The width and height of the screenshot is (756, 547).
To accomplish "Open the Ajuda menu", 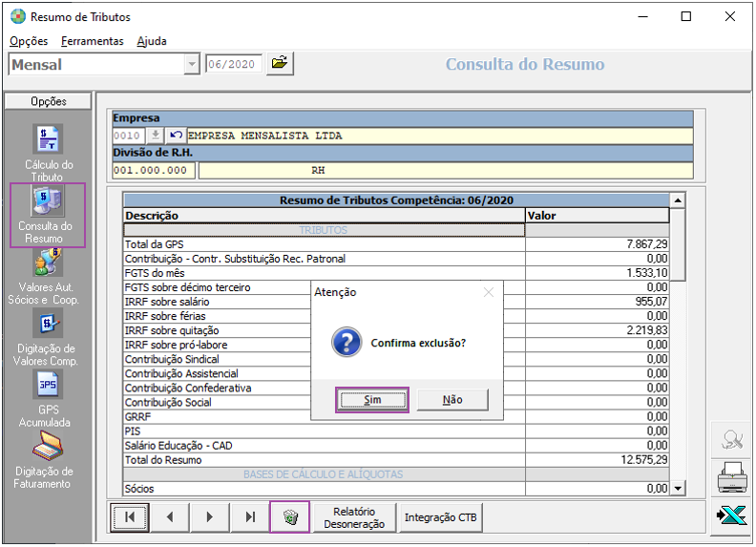I will [x=152, y=41].
